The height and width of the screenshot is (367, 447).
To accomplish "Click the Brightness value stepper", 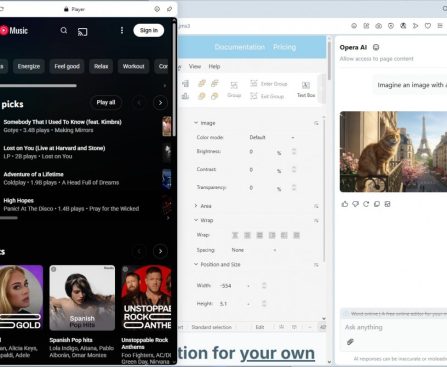I will point(294,152).
